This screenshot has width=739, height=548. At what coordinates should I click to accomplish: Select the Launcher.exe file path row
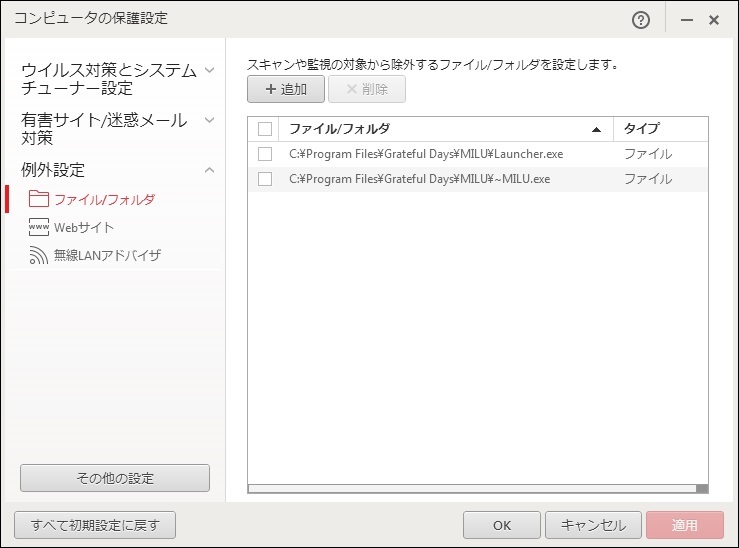426,154
